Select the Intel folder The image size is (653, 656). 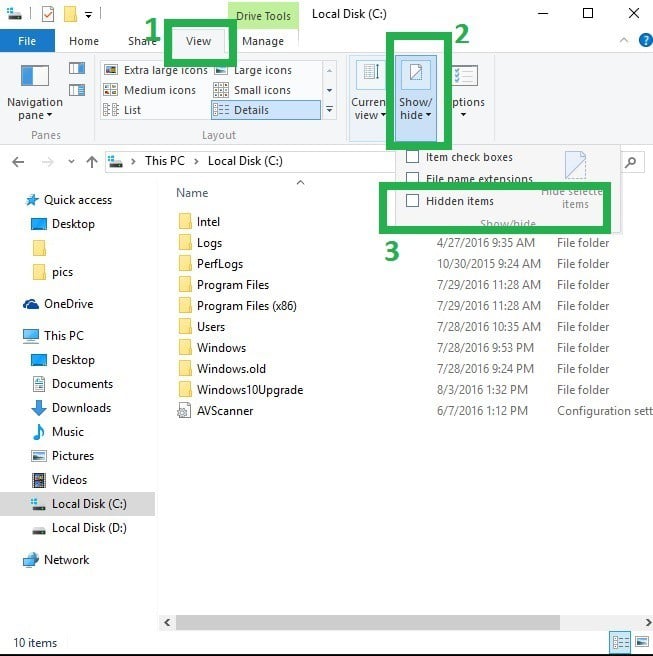208,222
